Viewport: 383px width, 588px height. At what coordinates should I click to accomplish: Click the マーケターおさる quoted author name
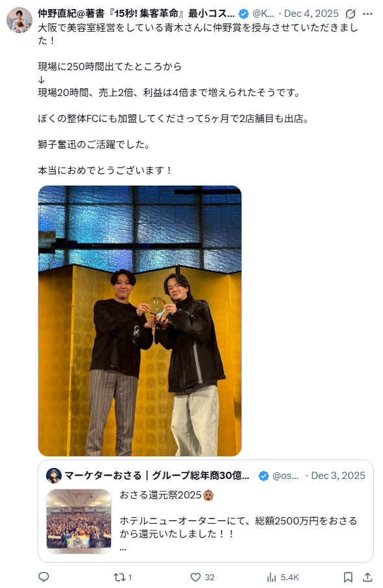[157, 476]
